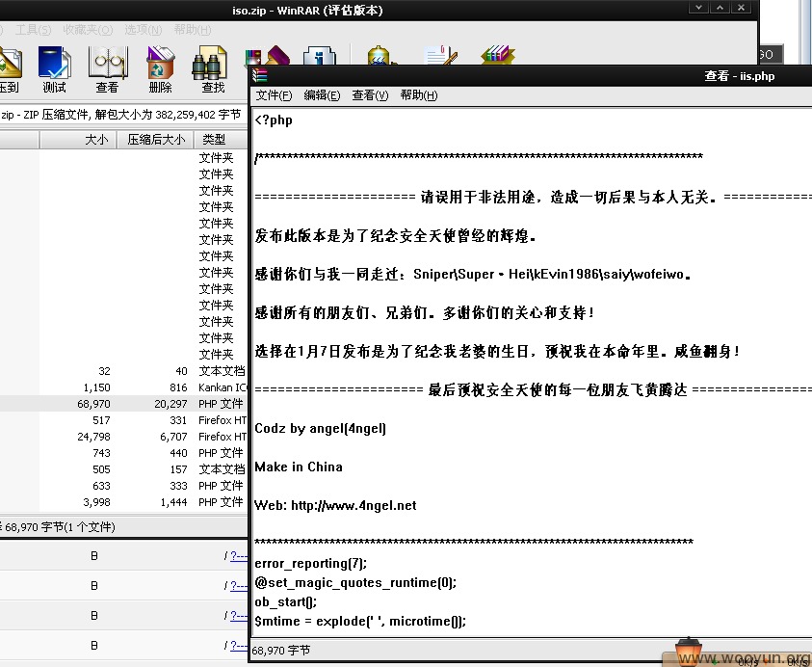Click the viewer status bar 68,970 字节
812x667 pixels.
point(280,651)
